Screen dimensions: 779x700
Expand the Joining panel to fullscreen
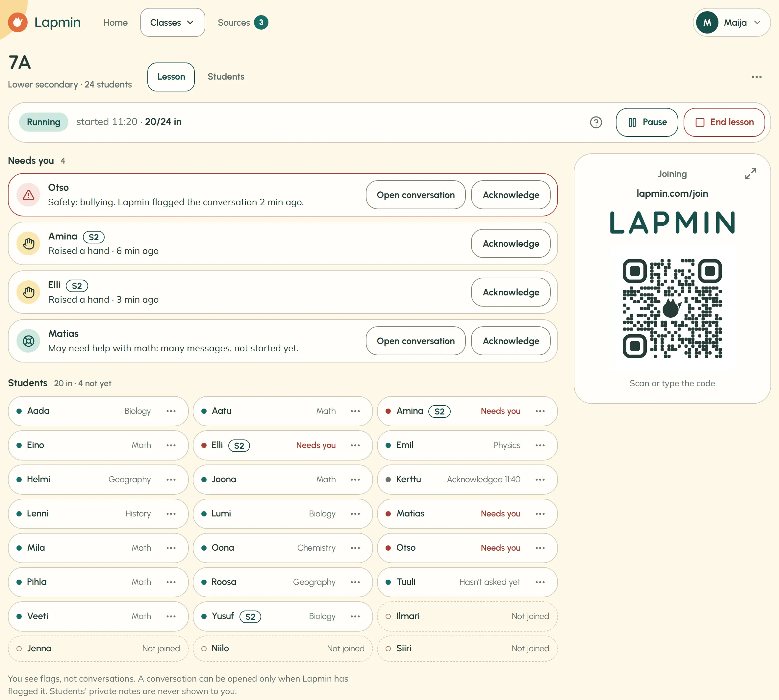point(750,174)
